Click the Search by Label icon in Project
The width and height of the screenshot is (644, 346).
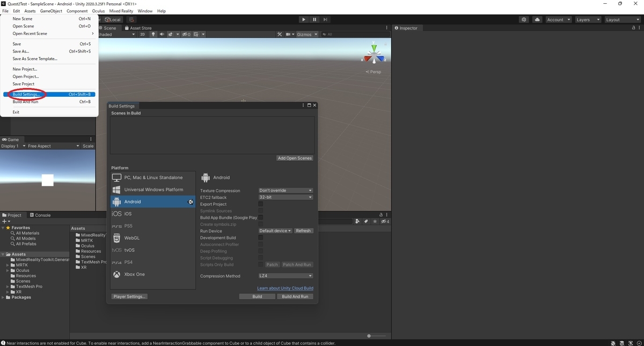click(x=366, y=221)
